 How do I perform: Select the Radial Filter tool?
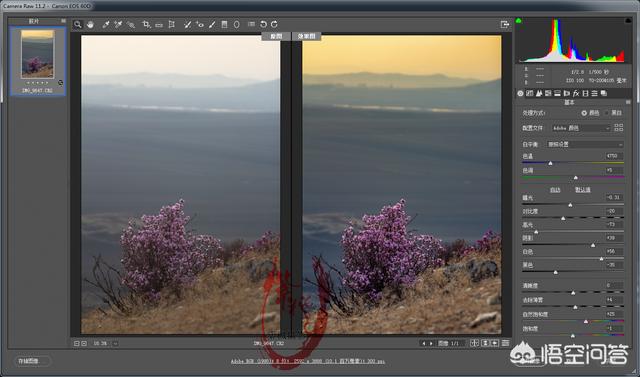tap(236, 24)
